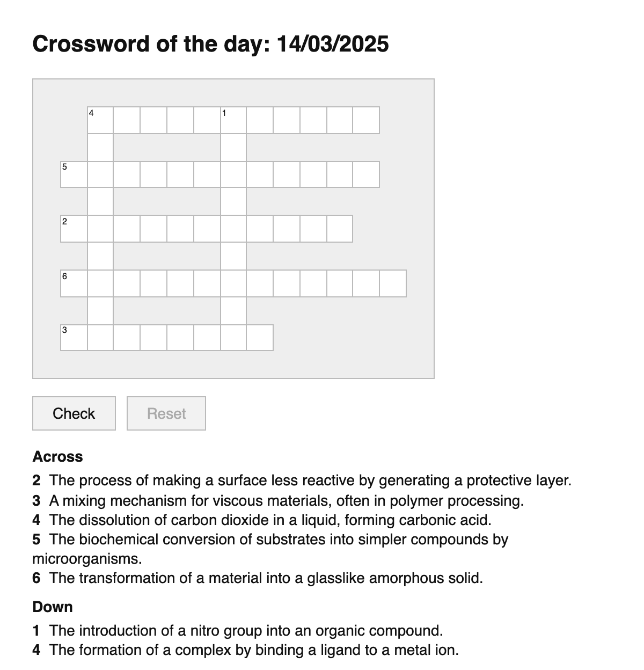Select first cell of 4 Across

coord(100,120)
